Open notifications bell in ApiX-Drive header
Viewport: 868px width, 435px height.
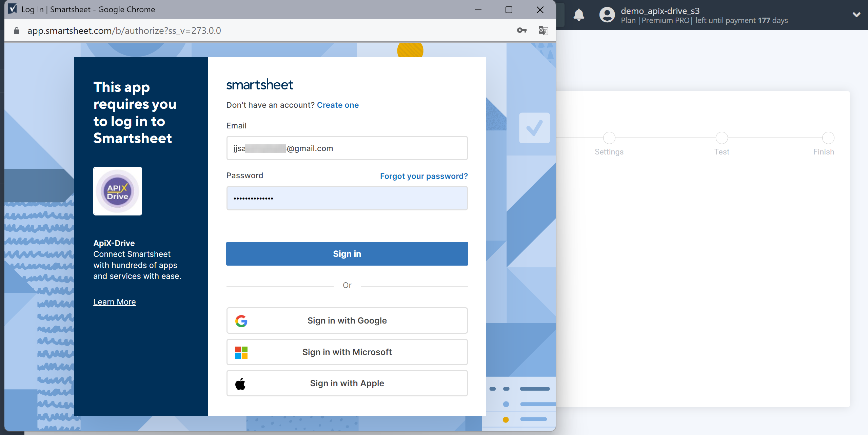click(579, 15)
